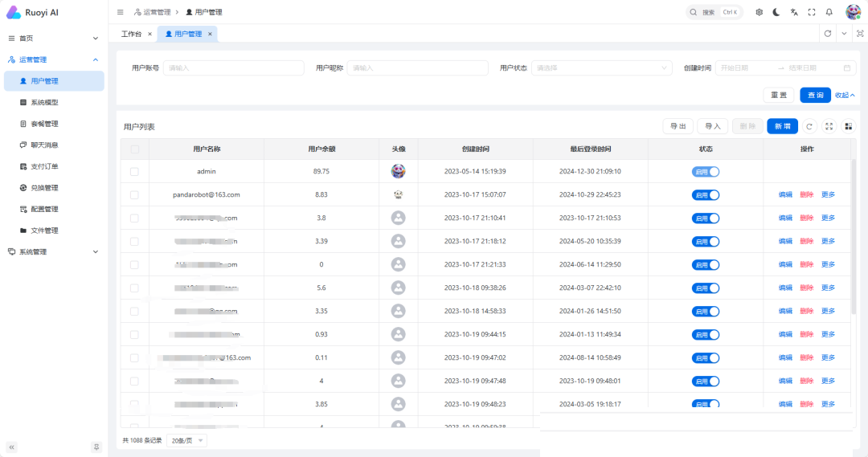Click the user list refresh icon
Image resolution: width=868 pixels, height=457 pixels.
[x=809, y=126]
